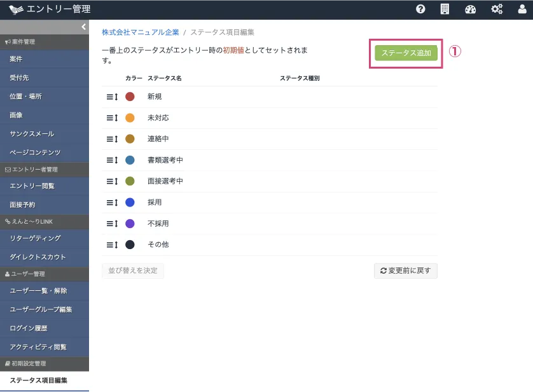This screenshot has width=533, height=392.
Task: Open リターゲティング in the sidebar
Action: pos(35,238)
